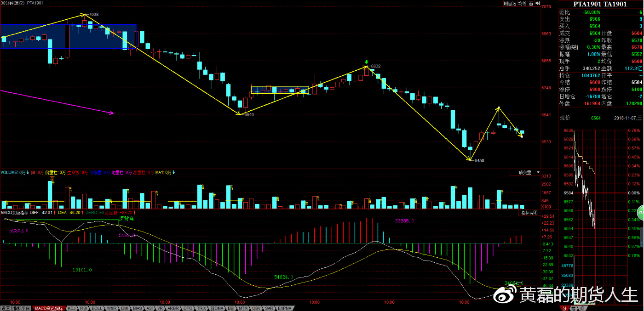The image size is (644, 311).
Task: Toggle the 均线 moving average display
Action: click(x=522, y=3)
